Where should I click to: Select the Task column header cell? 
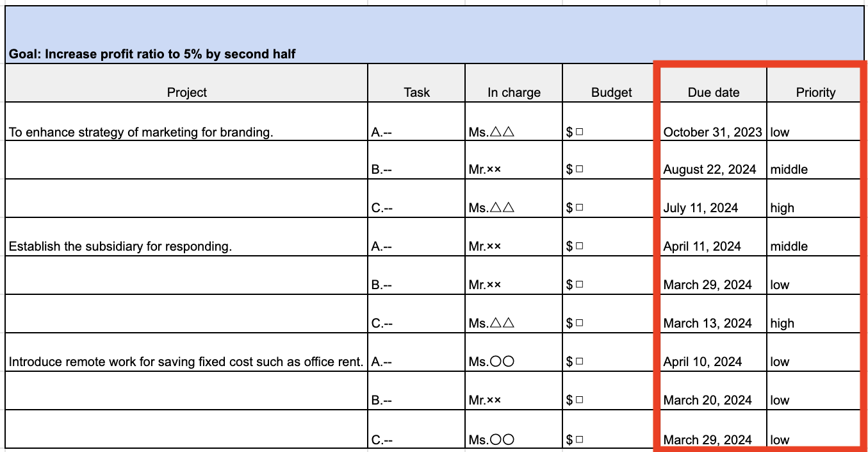(x=416, y=92)
